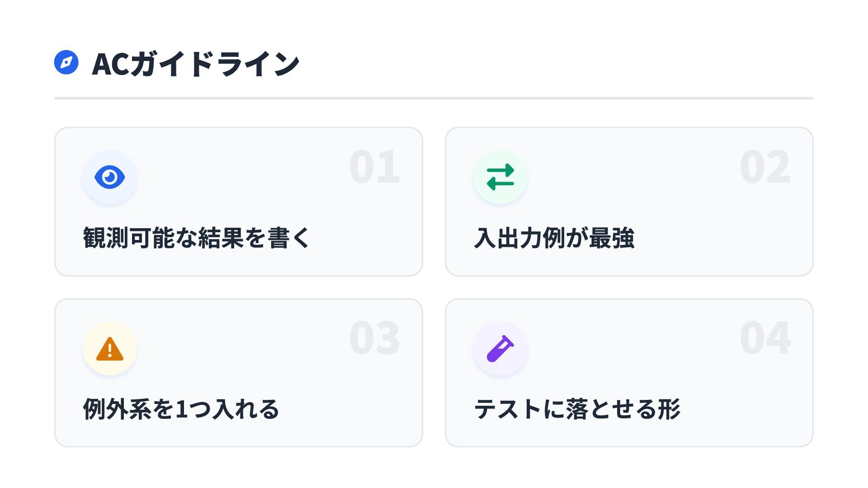Click the faded number 01
The width and height of the screenshot is (868, 488).
[374, 167]
